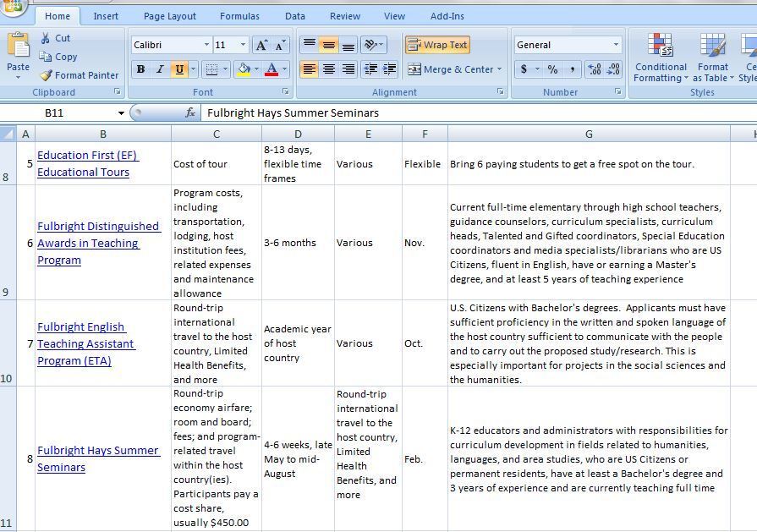Open the Review tab
Screen dimensions: 757x532
(x=345, y=16)
